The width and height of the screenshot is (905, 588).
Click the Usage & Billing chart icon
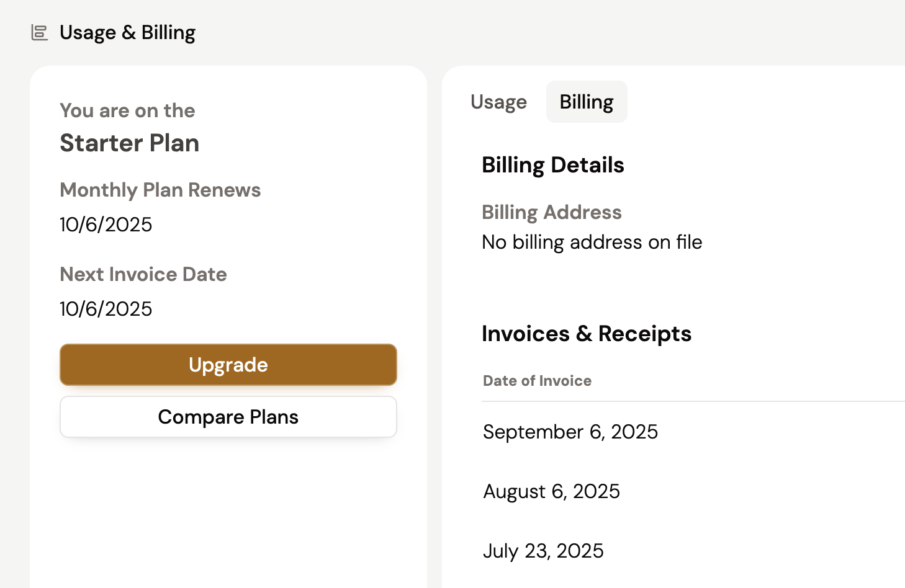[40, 32]
